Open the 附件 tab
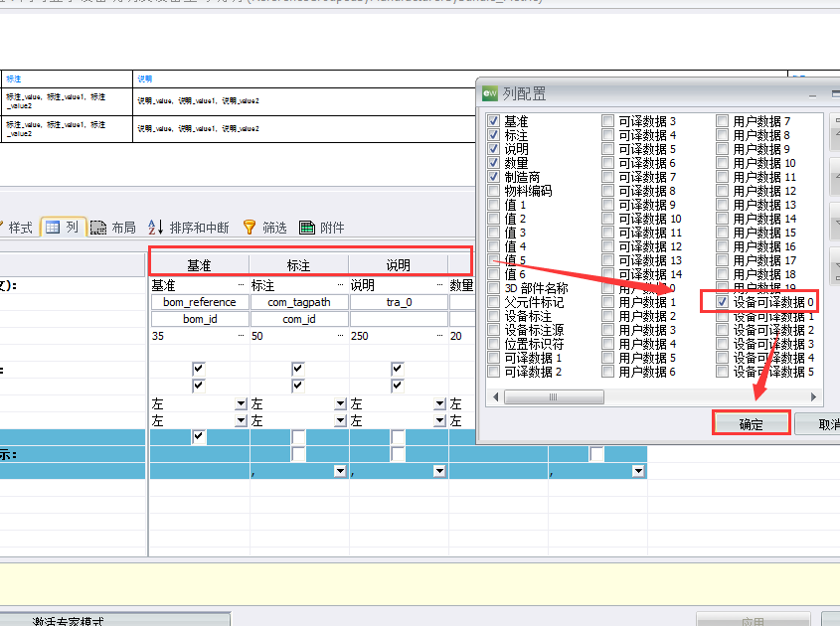The height and width of the screenshot is (626, 840). click(x=321, y=228)
